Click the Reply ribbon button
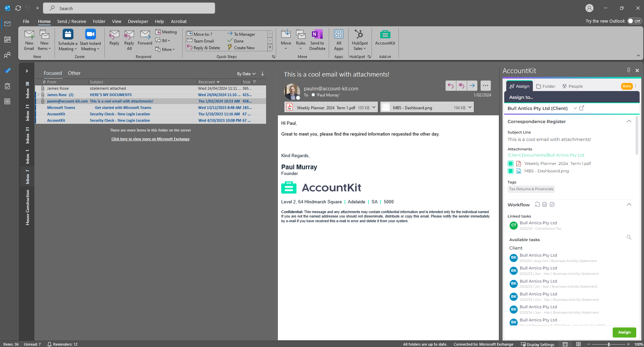644x347 pixels. [x=114, y=38]
